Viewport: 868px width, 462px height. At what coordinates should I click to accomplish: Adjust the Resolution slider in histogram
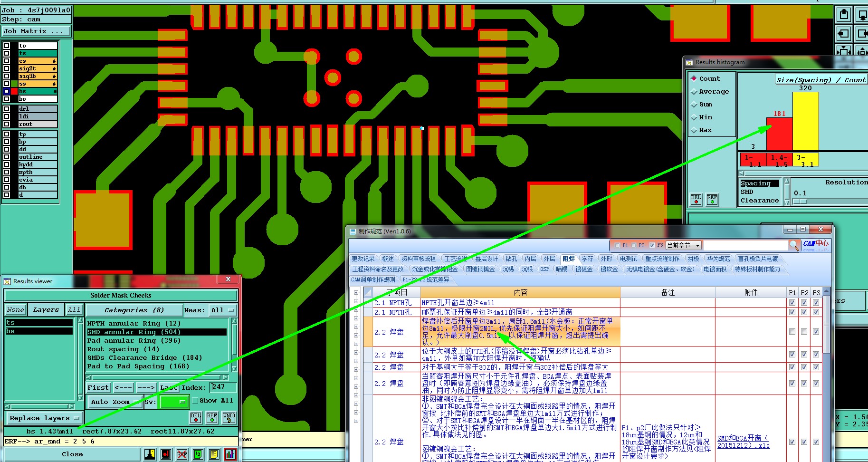click(800, 202)
